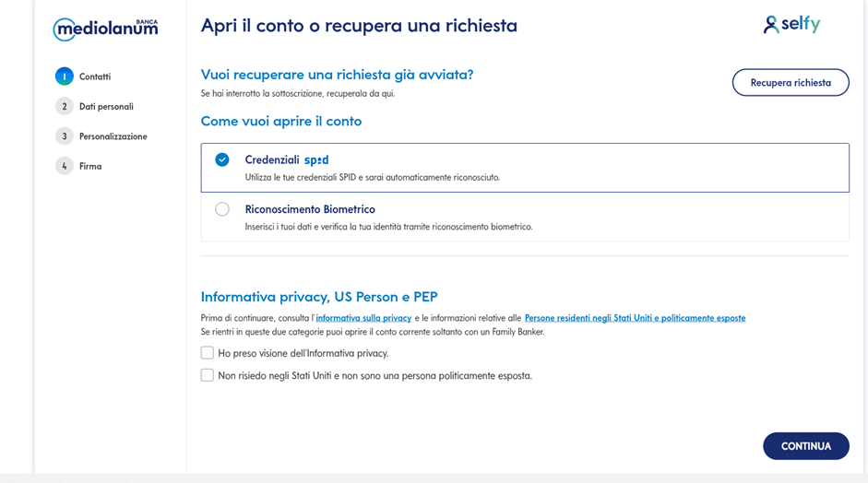Open the informativa sulla privacy link

click(x=363, y=318)
